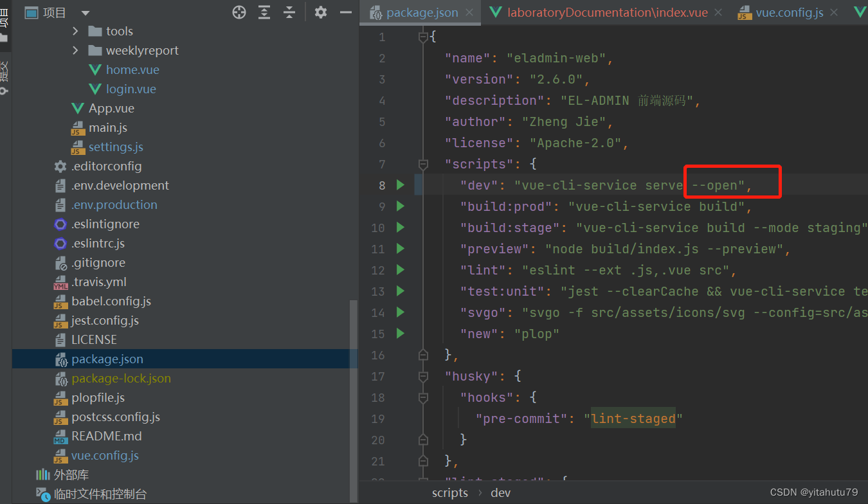Select the .editorconfig file
This screenshot has width=868, height=504.
[107, 166]
